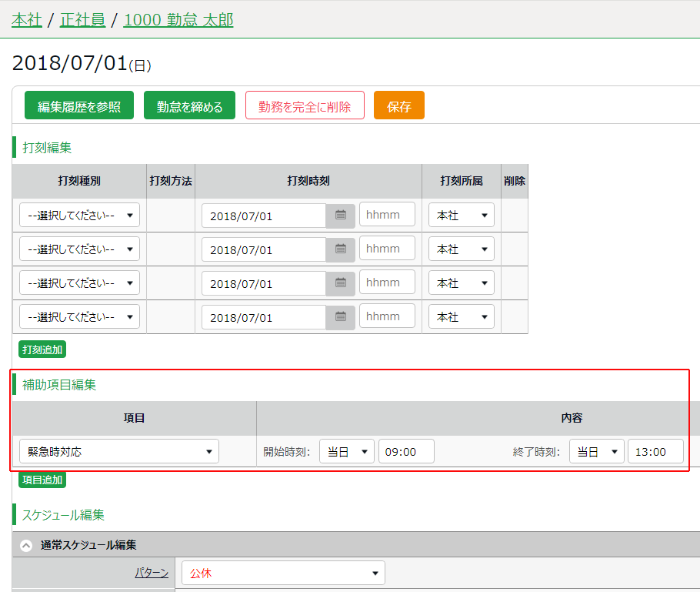Focus third row hhmm time field
The height and width of the screenshot is (592, 700).
tap(387, 283)
